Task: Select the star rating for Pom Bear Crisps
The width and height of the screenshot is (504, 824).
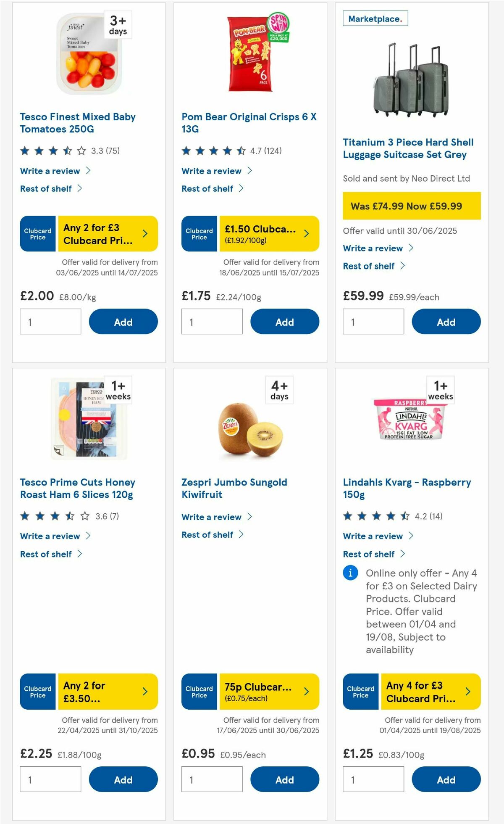Action: (x=210, y=150)
